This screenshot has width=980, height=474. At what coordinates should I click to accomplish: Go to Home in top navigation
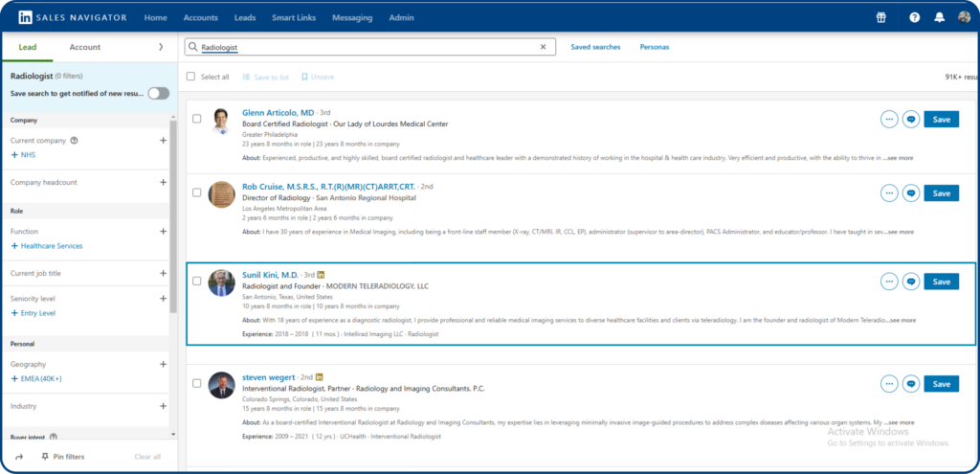156,17
